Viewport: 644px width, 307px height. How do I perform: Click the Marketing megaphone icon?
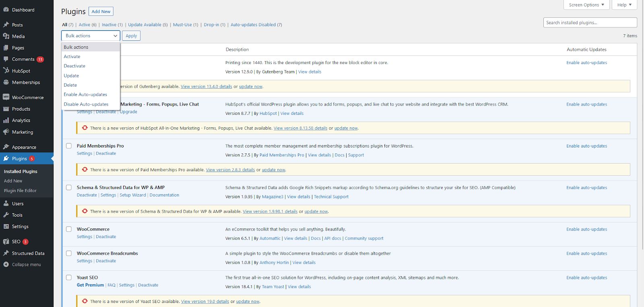6,132
